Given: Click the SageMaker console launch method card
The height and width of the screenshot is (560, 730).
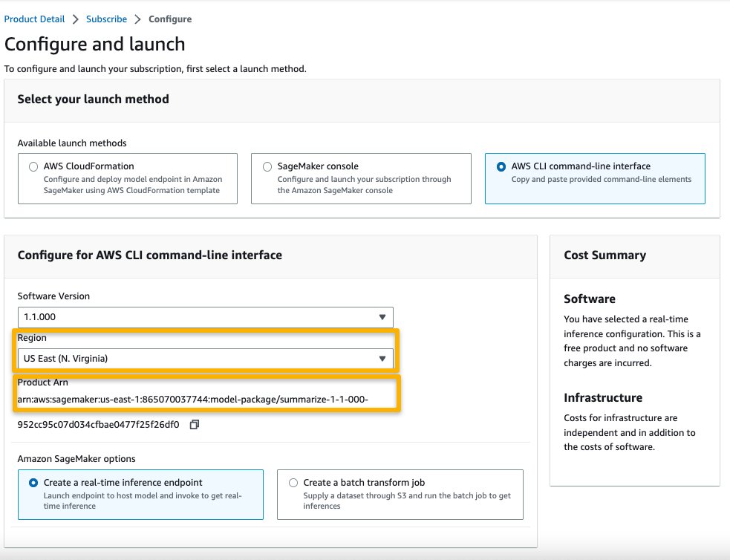Looking at the screenshot, I should (x=361, y=178).
